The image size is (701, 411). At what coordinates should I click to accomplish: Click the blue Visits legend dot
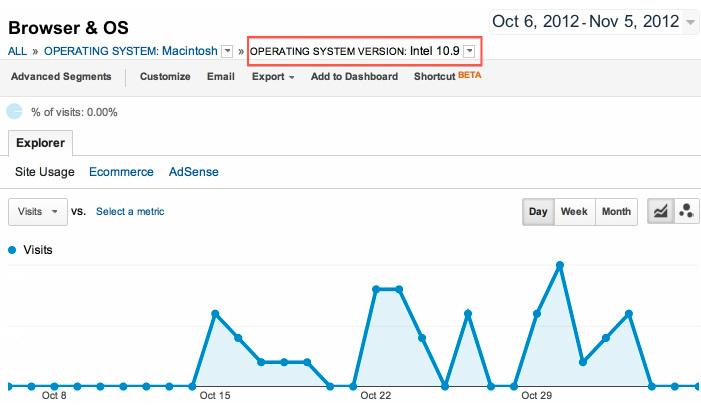(x=12, y=250)
